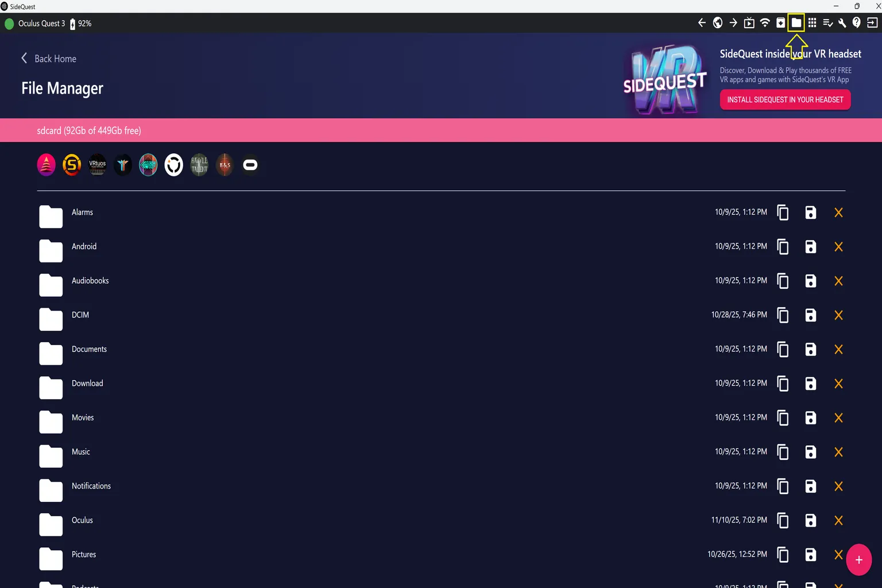This screenshot has width=882, height=588.
Task: Delete the Alarms folder
Action: click(x=838, y=212)
